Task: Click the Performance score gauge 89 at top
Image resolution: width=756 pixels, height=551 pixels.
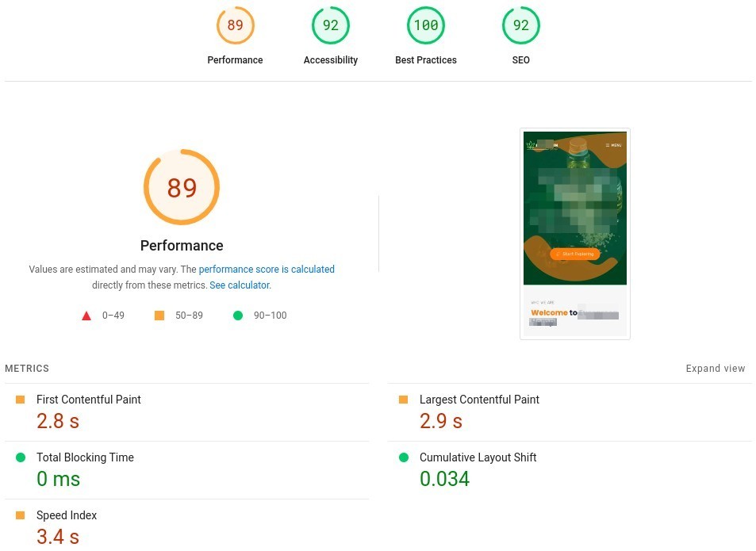Action: (235, 25)
